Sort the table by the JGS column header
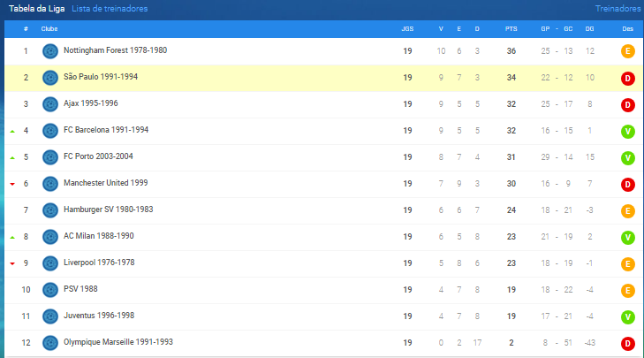The width and height of the screenshot is (644, 358). pos(407,29)
